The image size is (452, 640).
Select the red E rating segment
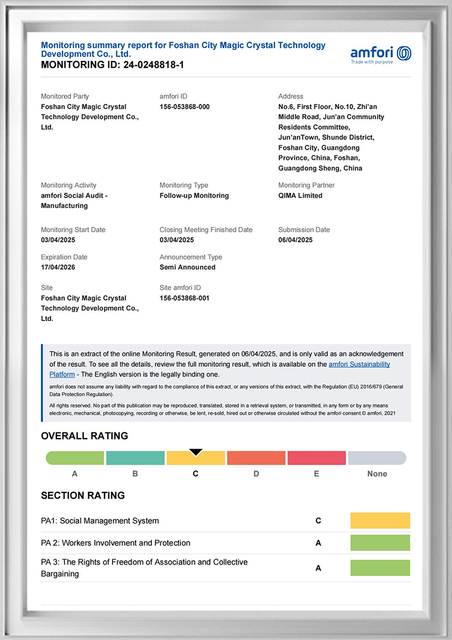pos(316,458)
